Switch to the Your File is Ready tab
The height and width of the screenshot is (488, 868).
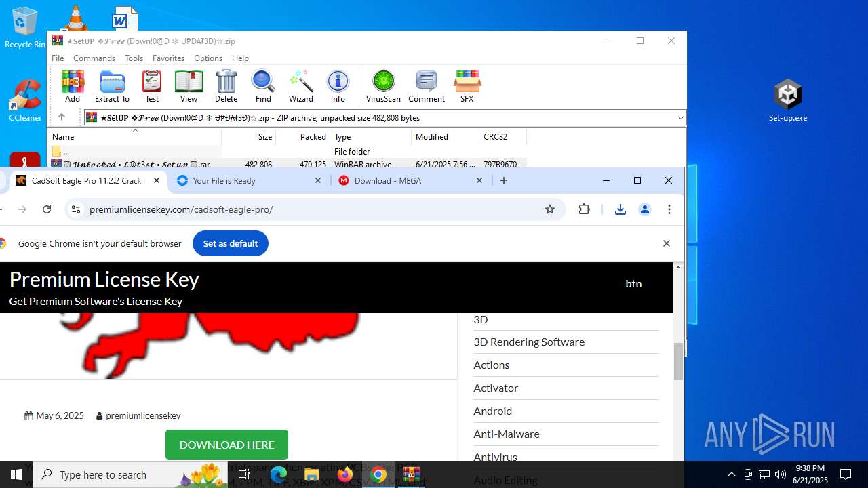tap(249, 181)
